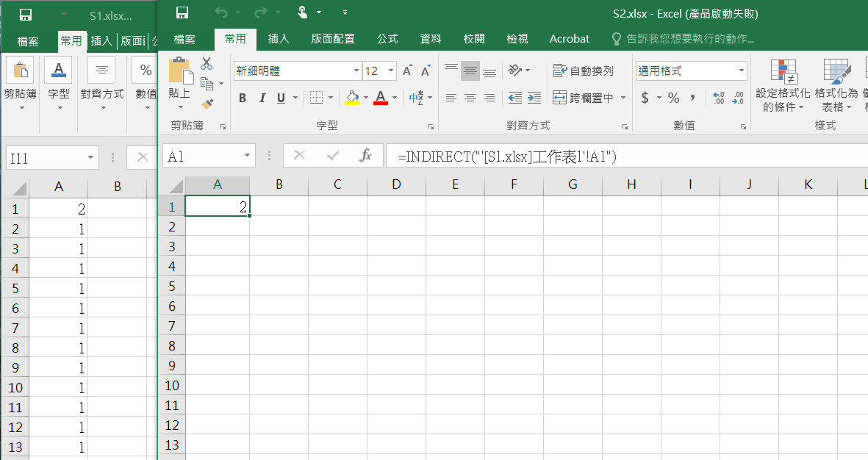Click the Format Painter brush icon
Screen dimensions: 868x460
(207, 104)
